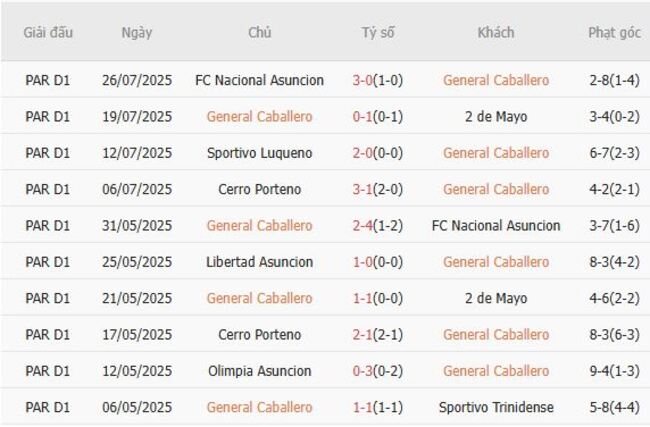Click the 17/05/2025 match date
This screenshot has height=427, width=650.
coord(137,335)
